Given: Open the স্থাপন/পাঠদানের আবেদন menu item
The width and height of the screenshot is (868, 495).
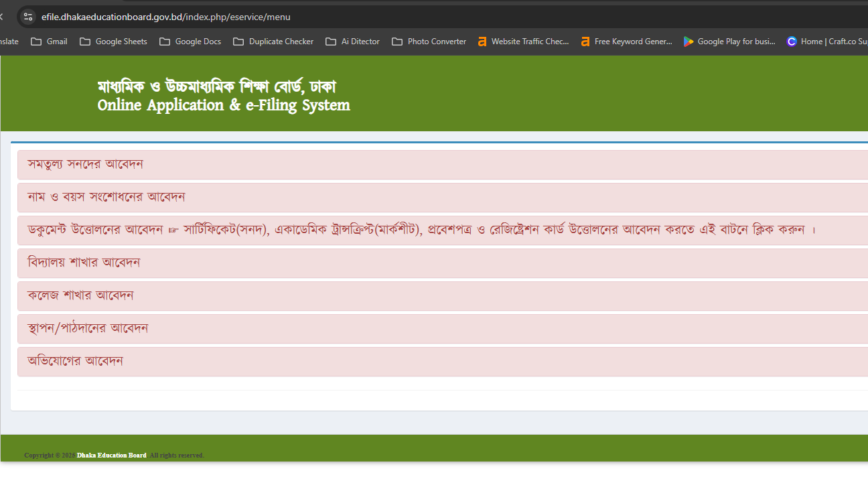Looking at the screenshot, I should tap(443, 329).
